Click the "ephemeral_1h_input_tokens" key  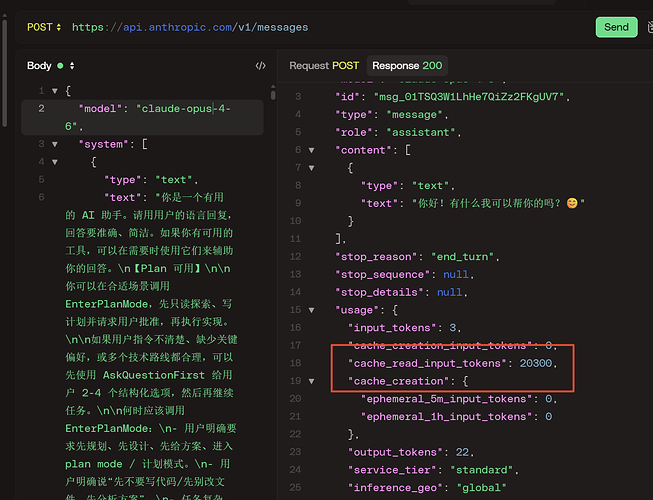coord(446,417)
